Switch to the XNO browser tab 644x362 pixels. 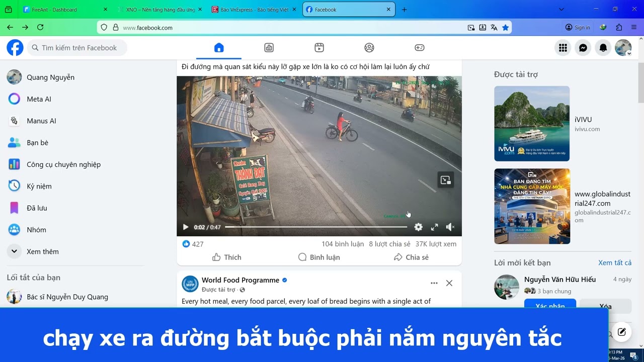158,10
